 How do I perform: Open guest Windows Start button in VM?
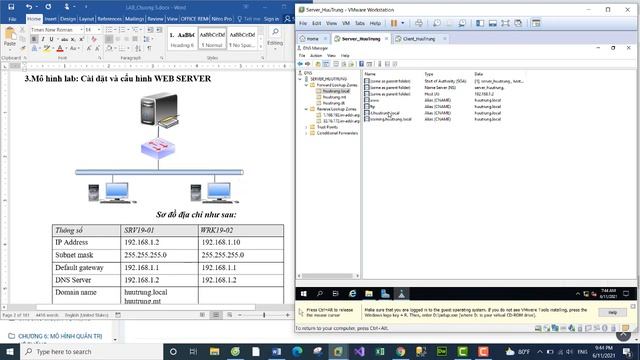(303, 293)
